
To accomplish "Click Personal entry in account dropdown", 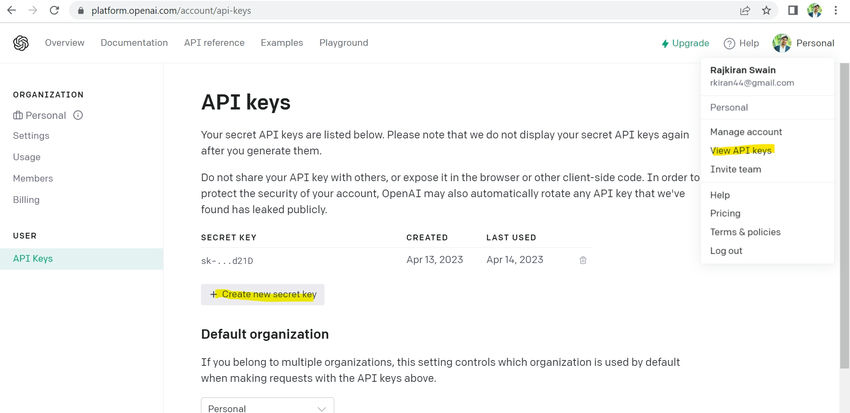I will point(729,107).
